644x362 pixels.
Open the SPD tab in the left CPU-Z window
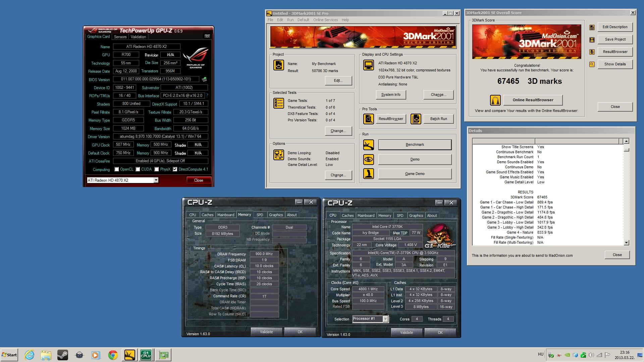point(260,215)
